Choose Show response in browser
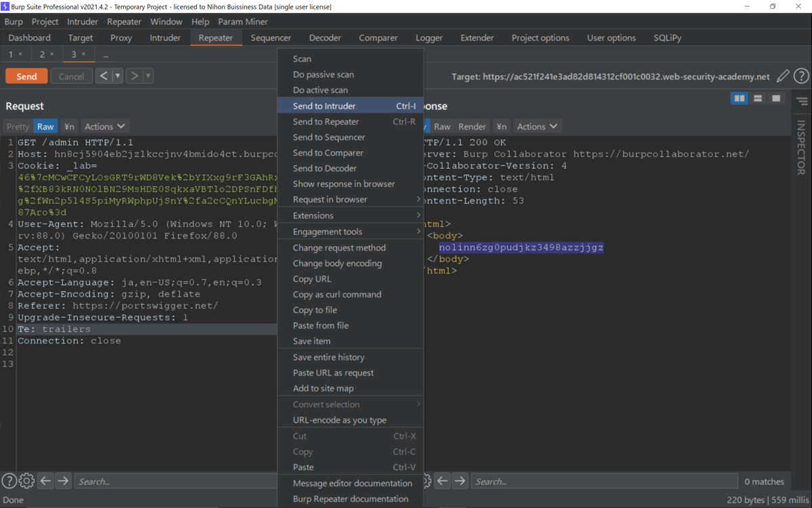This screenshot has height=508, width=812. [x=351, y=184]
